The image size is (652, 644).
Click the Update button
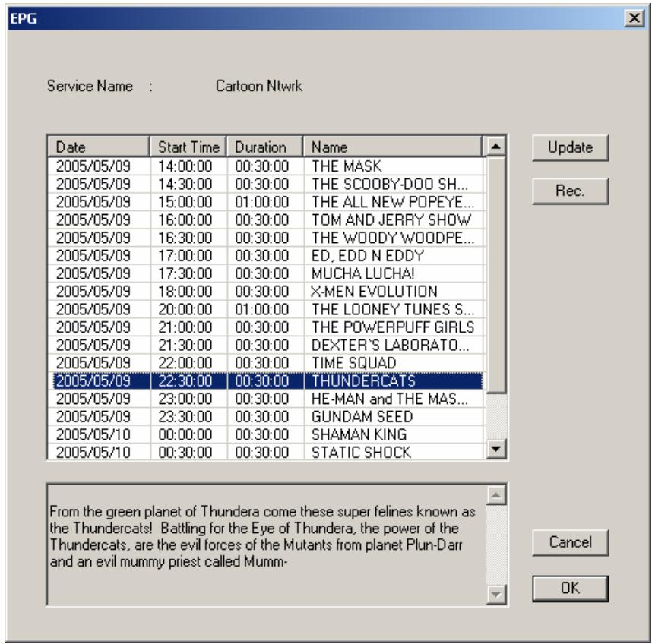click(x=570, y=147)
